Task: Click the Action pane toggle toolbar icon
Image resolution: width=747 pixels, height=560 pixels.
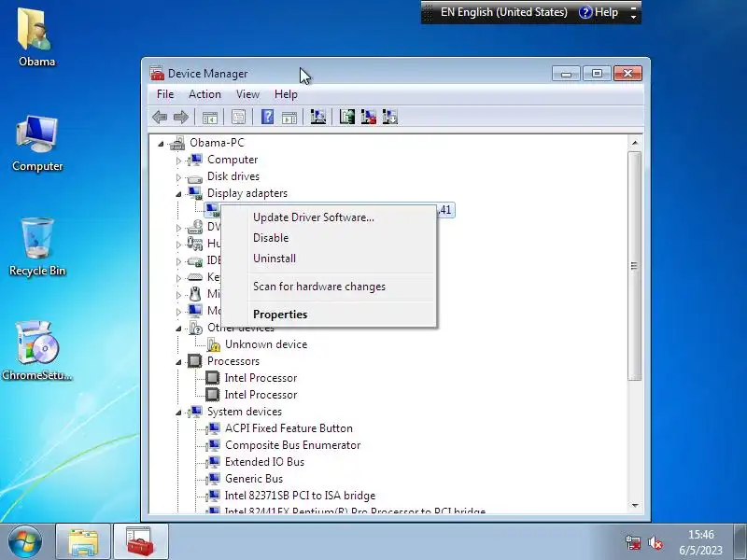Action: (x=289, y=118)
